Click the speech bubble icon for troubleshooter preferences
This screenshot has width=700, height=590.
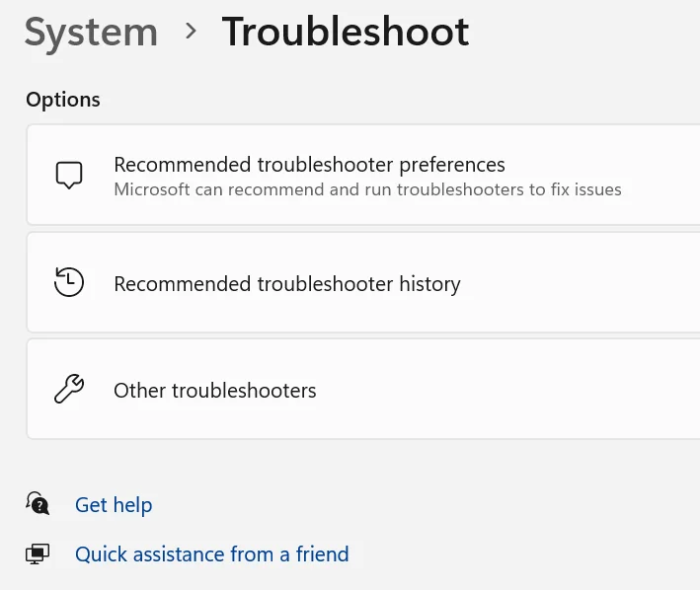pos(68,176)
